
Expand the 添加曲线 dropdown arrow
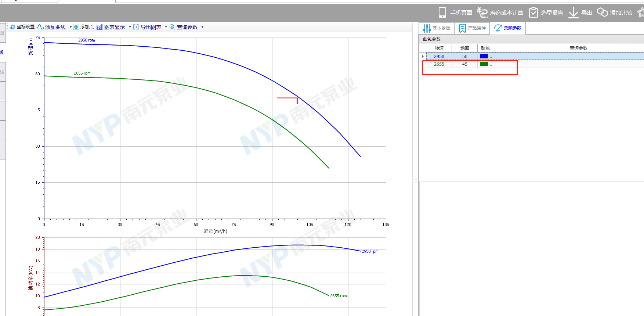70,27
